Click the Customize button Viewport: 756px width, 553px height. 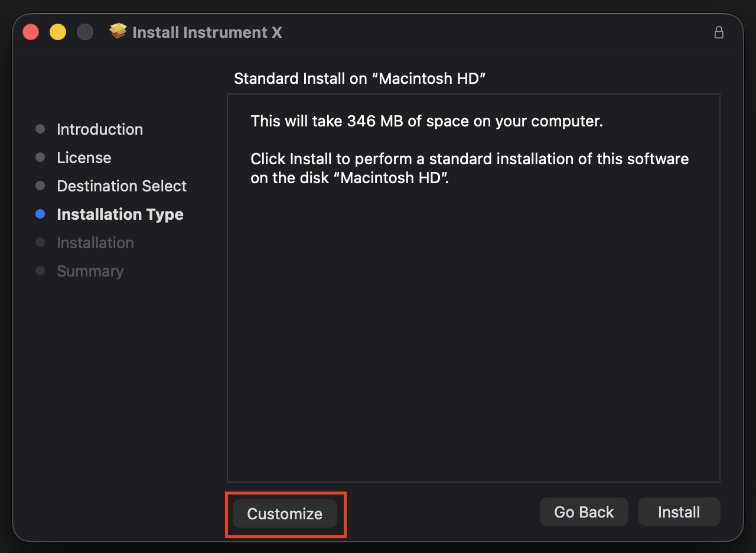point(285,513)
